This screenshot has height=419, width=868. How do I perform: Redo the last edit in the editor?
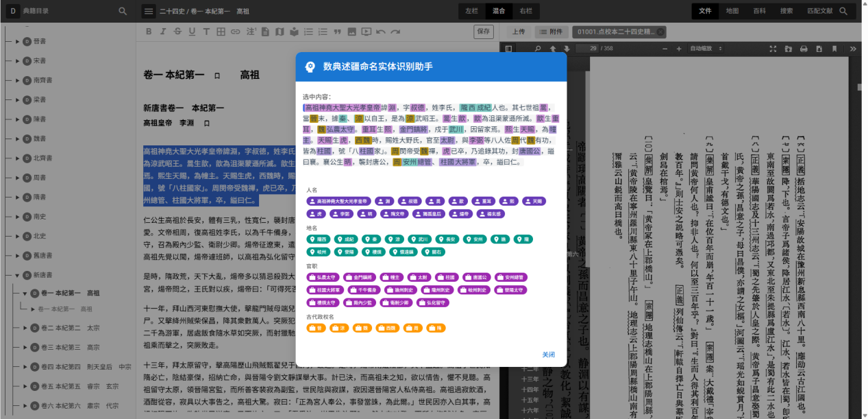[x=395, y=32]
